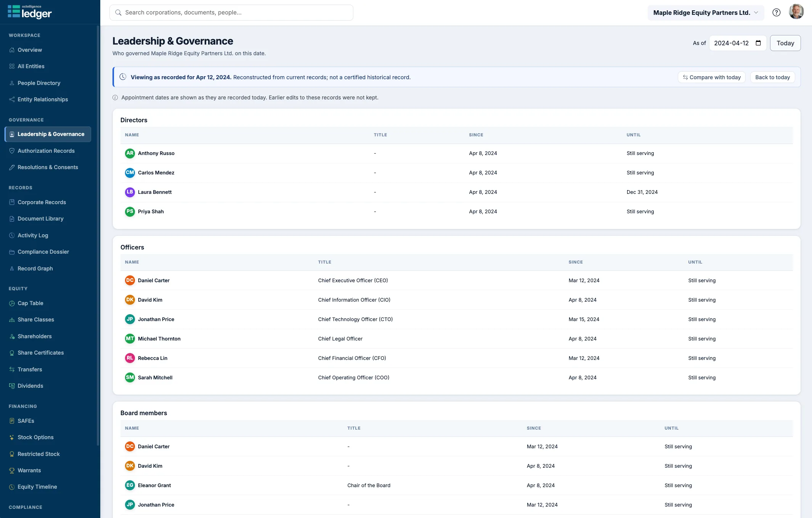Click Compare with today

coord(711,77)
